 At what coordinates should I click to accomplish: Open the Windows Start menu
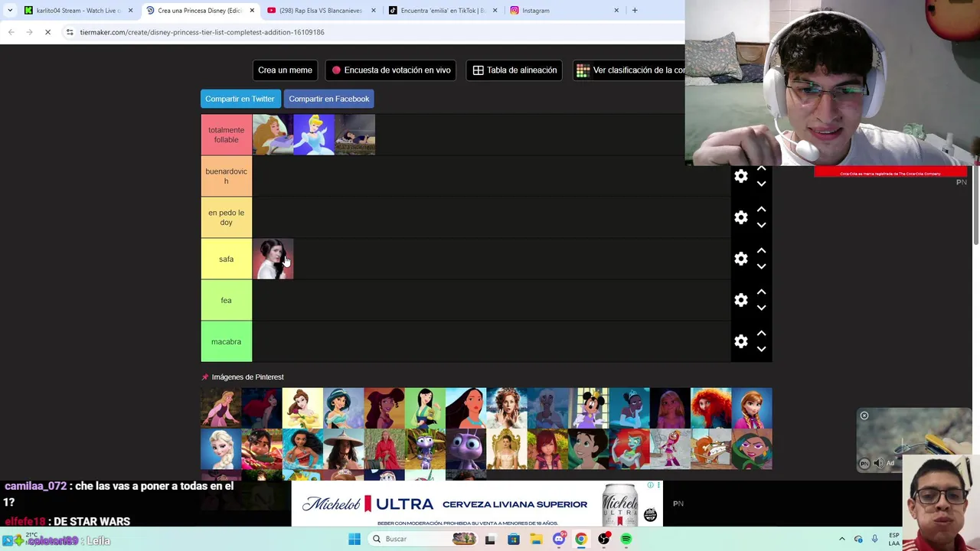click(x=354, y=540)
